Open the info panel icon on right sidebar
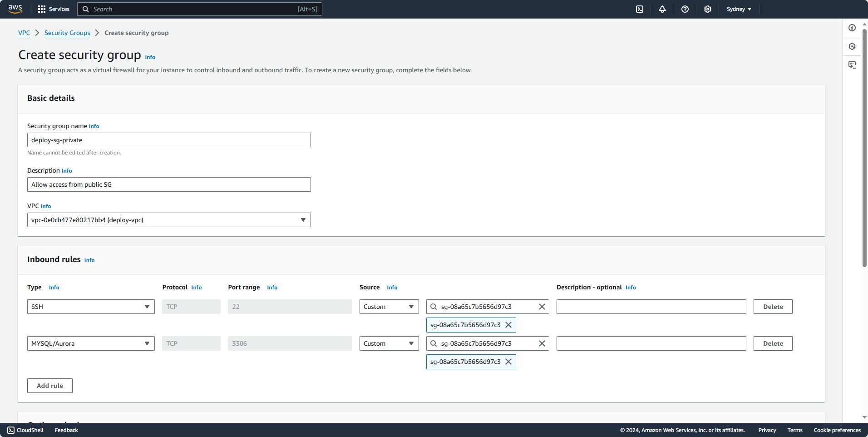Image resolution: width=868 pixels, height=437 pixels. coord(852,28)
